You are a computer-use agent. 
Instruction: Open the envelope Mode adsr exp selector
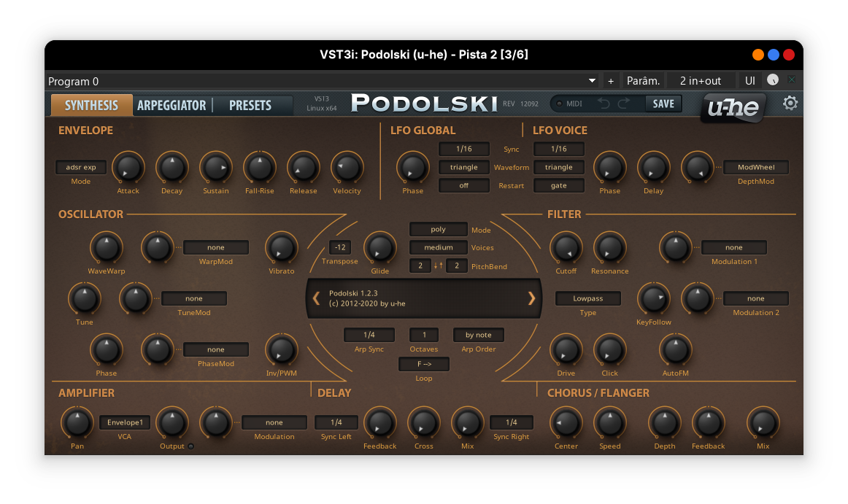pos(81,167)
